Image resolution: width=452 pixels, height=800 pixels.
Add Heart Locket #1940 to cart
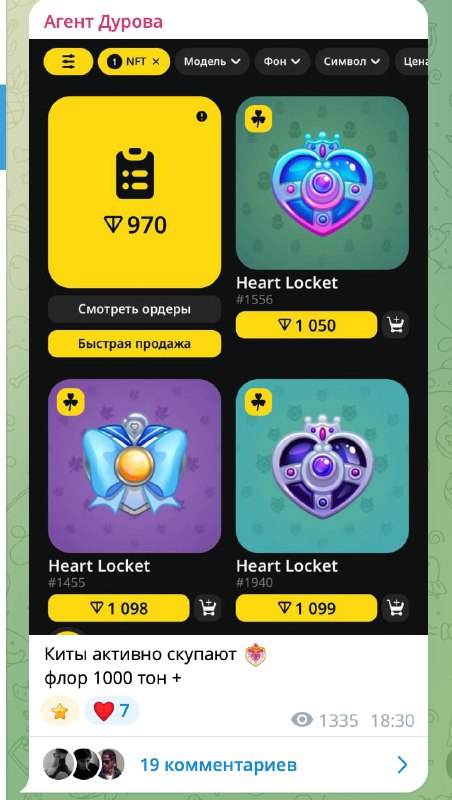pyautogui.click(x=395, y=608)
